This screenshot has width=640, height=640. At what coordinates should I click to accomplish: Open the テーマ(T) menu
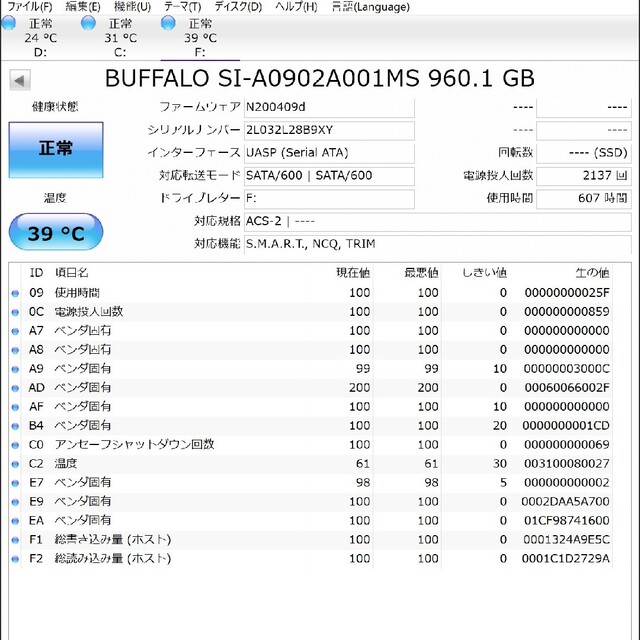pos(182,7)
